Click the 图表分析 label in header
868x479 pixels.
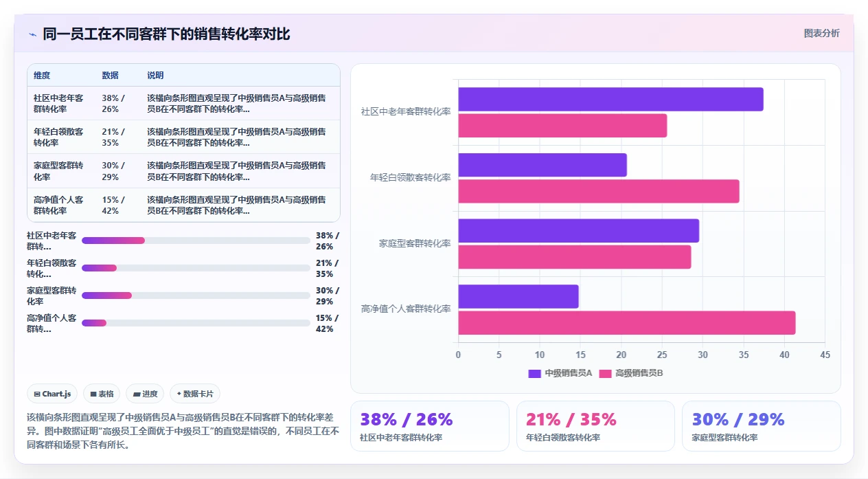pyautogui.click(x=821, y=33)
